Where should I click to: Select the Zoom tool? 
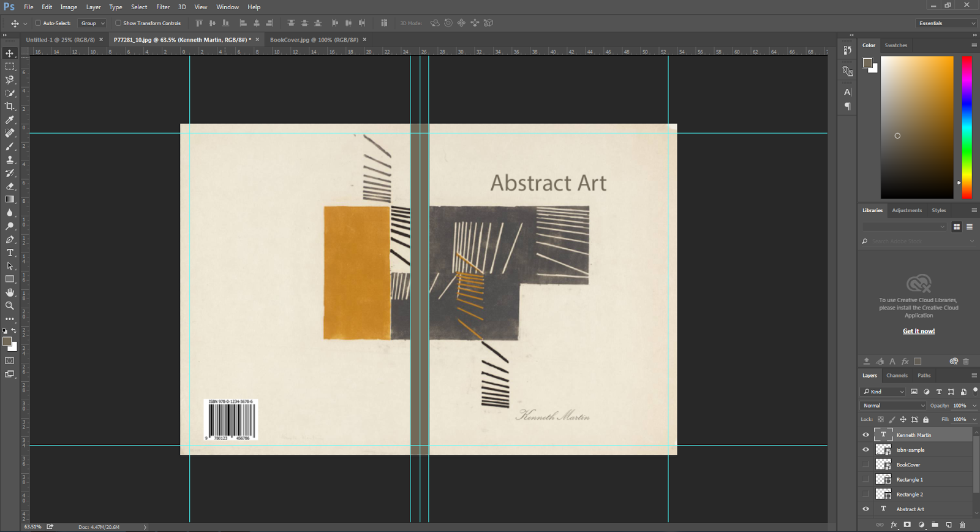pyautogui.click(x=10, y=305)
